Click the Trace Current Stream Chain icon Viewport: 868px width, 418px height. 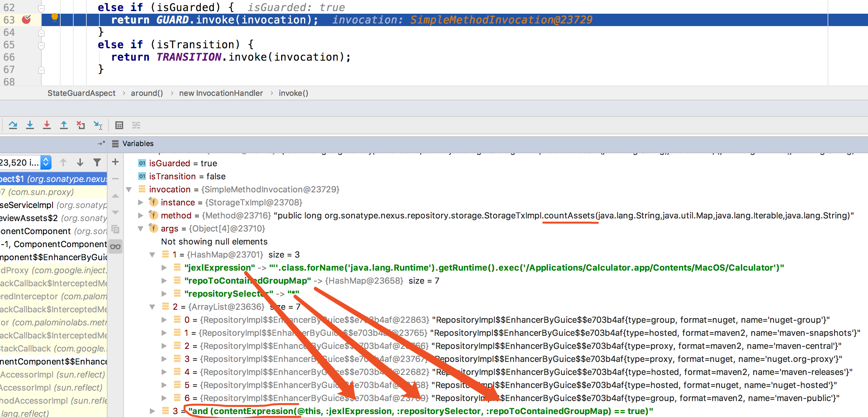pyautogui.click(x=136, y=125)
